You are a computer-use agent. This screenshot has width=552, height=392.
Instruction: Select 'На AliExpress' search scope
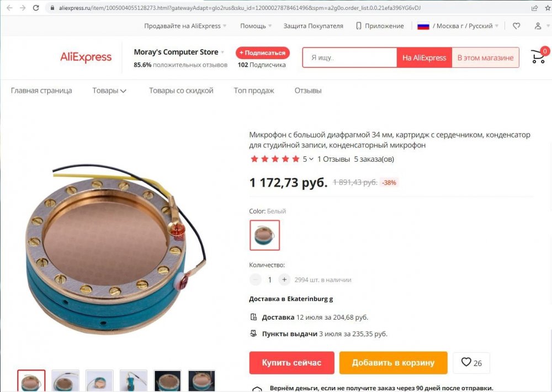[424, 58]
